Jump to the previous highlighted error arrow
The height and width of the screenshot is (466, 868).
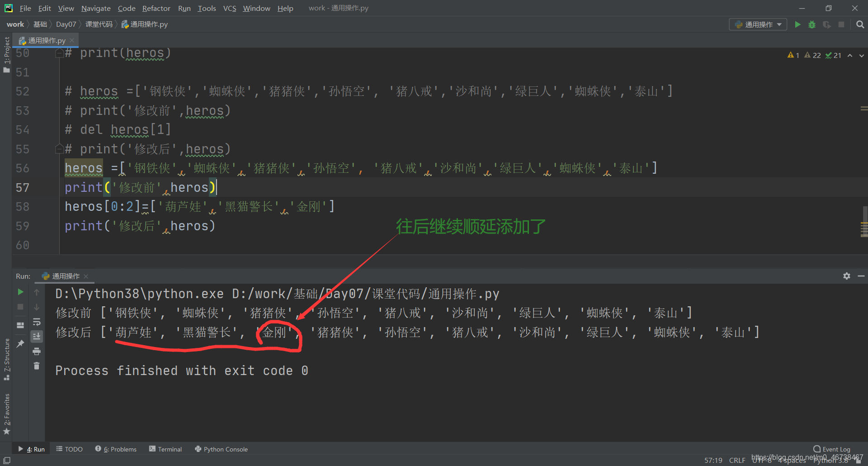click(x=850, y=55)
